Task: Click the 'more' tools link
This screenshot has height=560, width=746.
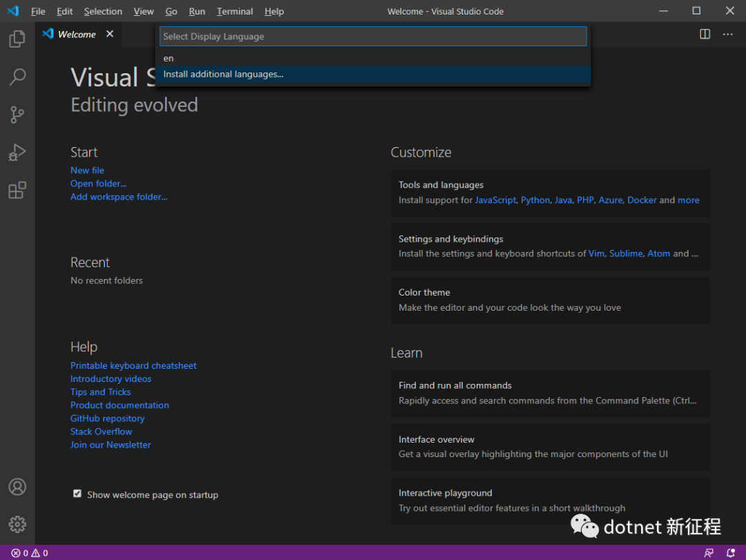Action: (x=689, y=200)
